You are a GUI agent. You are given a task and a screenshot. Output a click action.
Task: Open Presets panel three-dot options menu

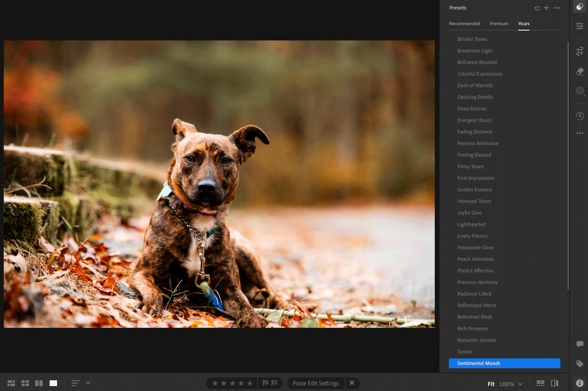pyautogui.click(x=557, y=8)
